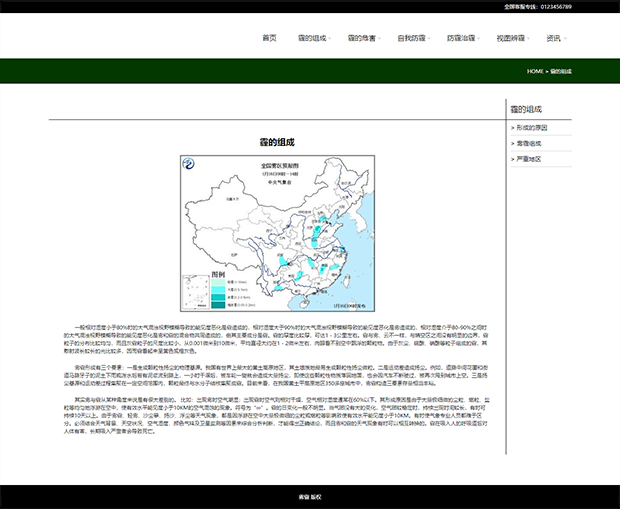Image resolution: width=620 pixels, height=509 pixels.
Task: Click the HOME breadcrumb link
Action: coord(535,72)
